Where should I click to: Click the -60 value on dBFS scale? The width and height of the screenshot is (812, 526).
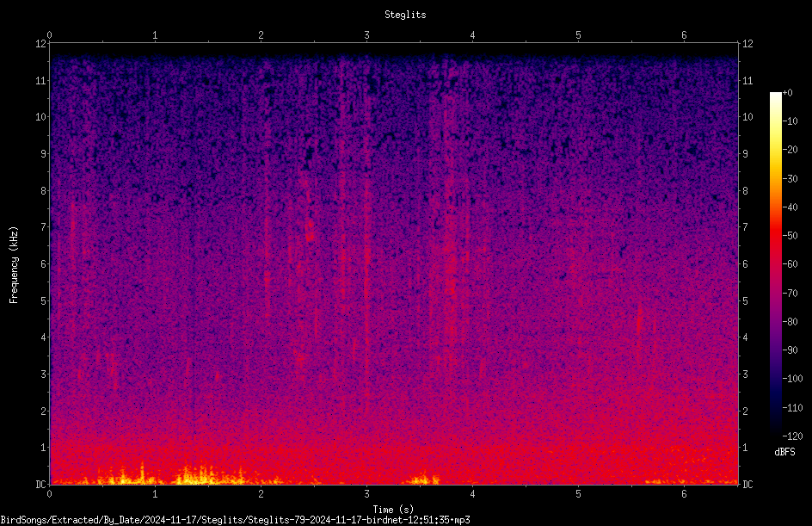[790, 264]
